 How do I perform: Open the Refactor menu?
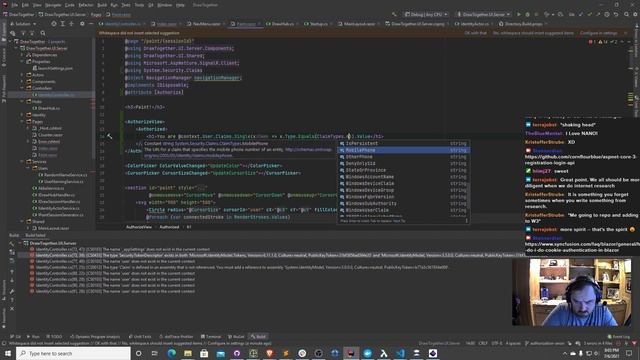[86, 5]
